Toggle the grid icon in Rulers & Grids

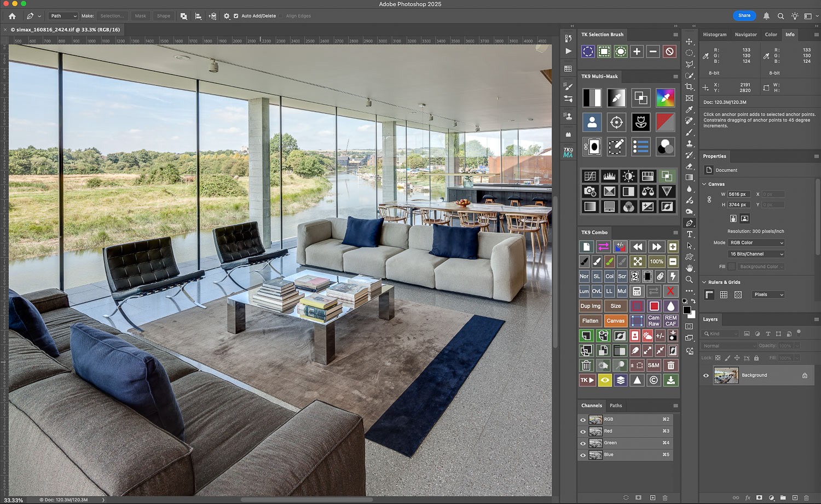click(724, 294)
